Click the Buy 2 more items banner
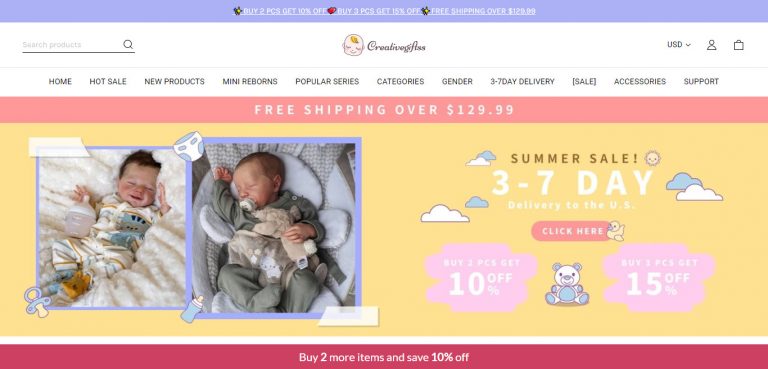The height and width of the screenshot is (369, 768). [384, 357]
